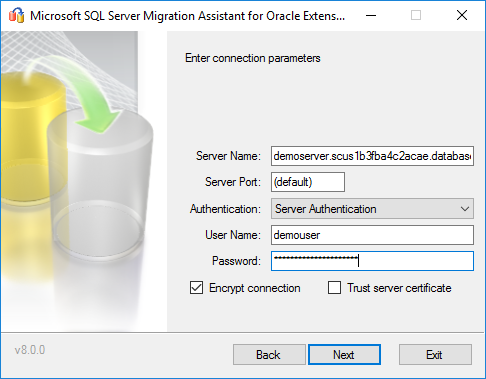Click the 'Server Port:' label
Screen dimensions: 486x379
[x=233, y=182]
